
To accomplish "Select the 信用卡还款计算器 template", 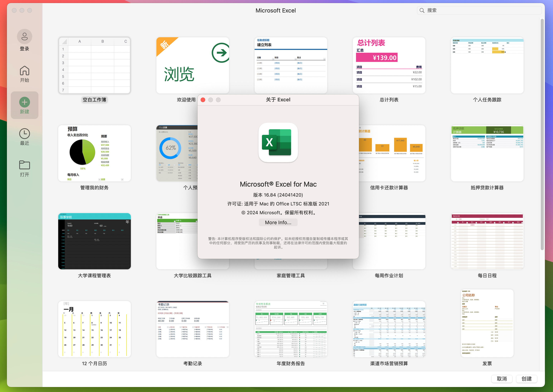I will pyautogui.click(x=392, y=153).
